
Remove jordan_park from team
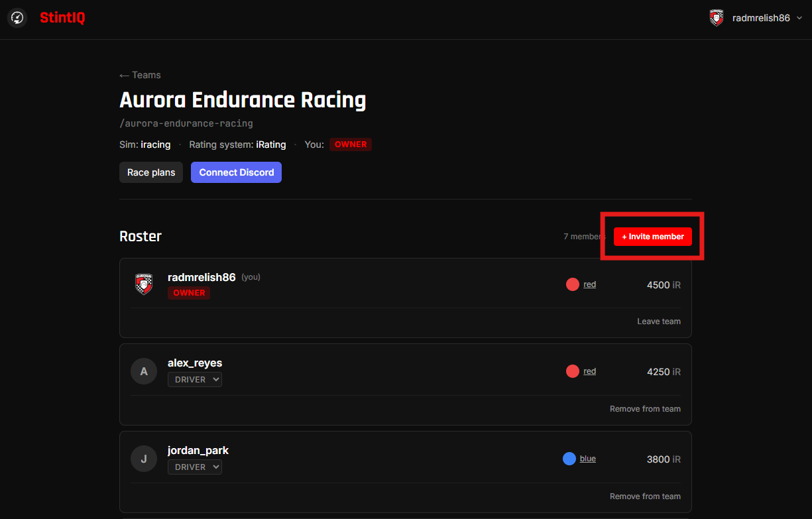pos(645,496)
